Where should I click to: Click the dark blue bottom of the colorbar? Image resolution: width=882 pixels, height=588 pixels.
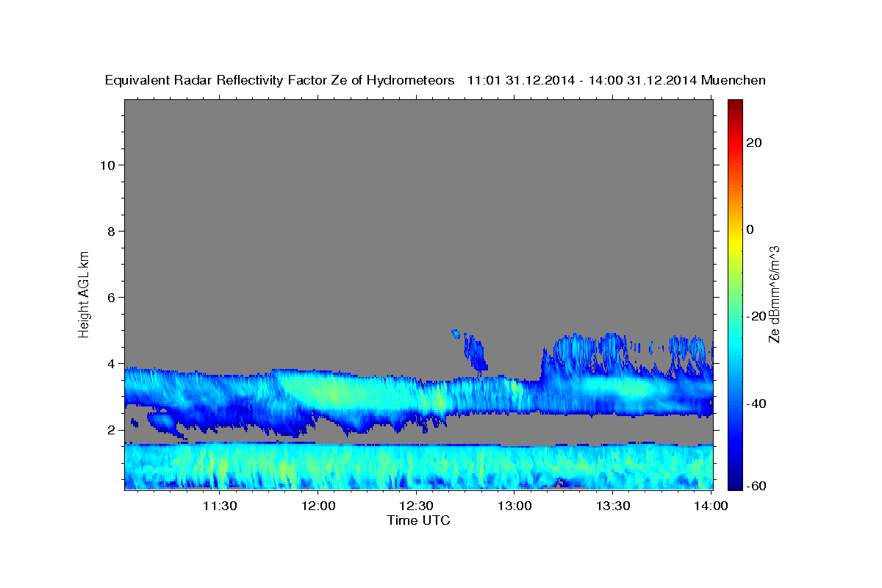point(734,481)
